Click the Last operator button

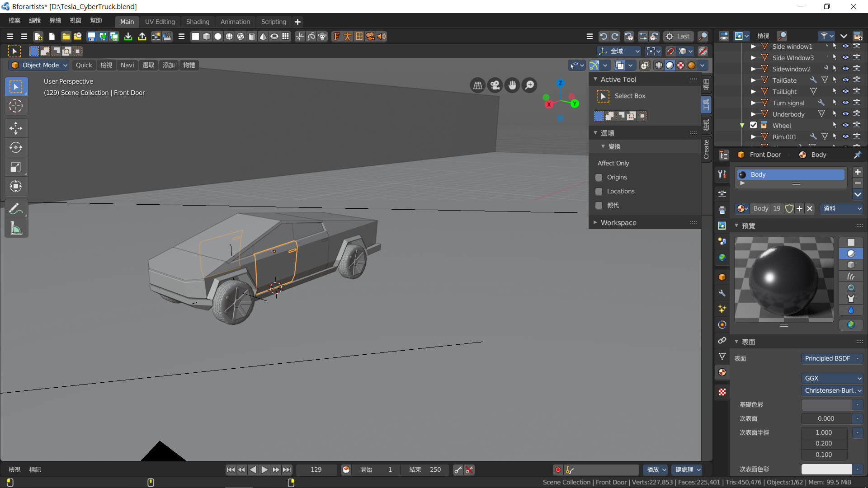point(679,37)
